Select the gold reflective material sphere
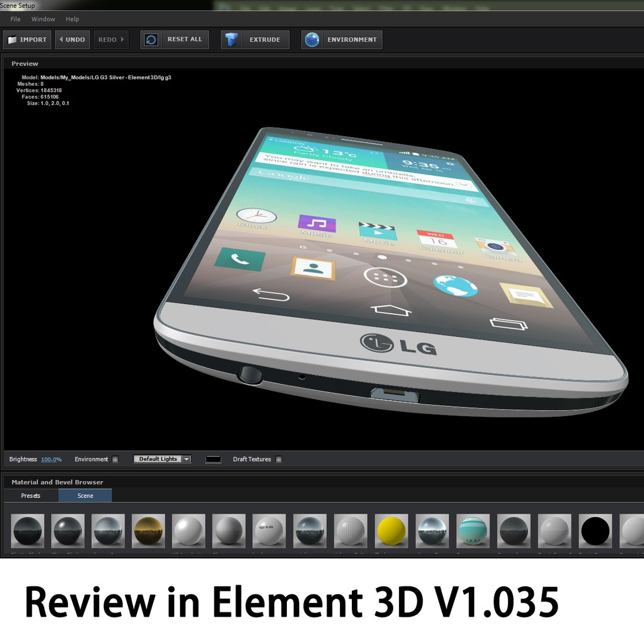Viewport: 644px width, 644px height. (148, 531)
